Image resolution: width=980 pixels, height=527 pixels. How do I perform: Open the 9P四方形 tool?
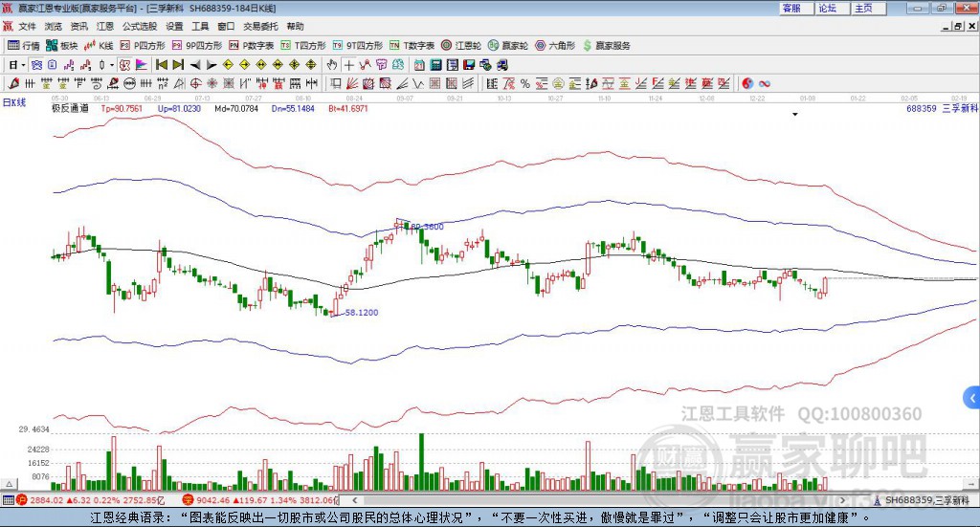pos(197,46)
